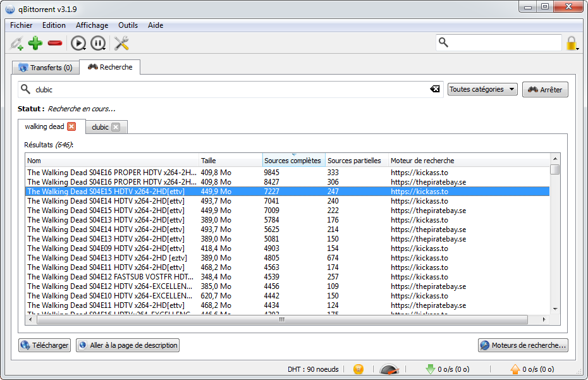The width and height of the screenshot is (588, 380).
Task: Click the DHT : 90 noeuds status
Action: [313, 369]
